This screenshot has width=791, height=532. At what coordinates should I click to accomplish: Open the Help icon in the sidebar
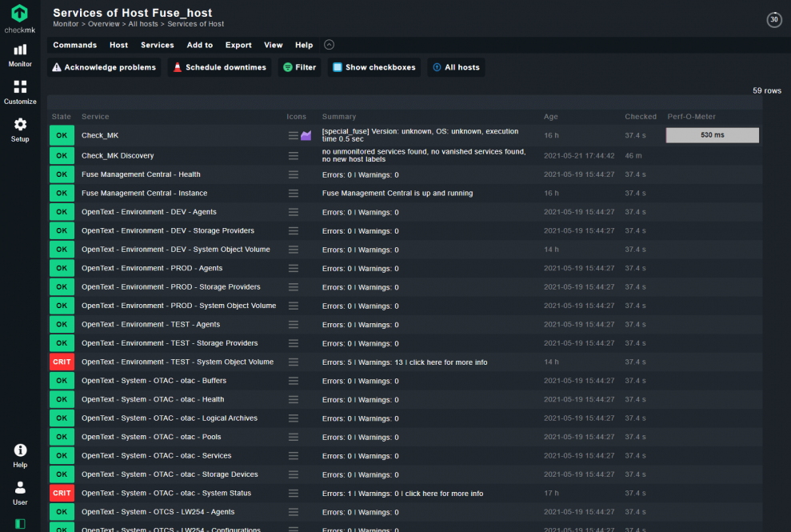coord(19,452)
